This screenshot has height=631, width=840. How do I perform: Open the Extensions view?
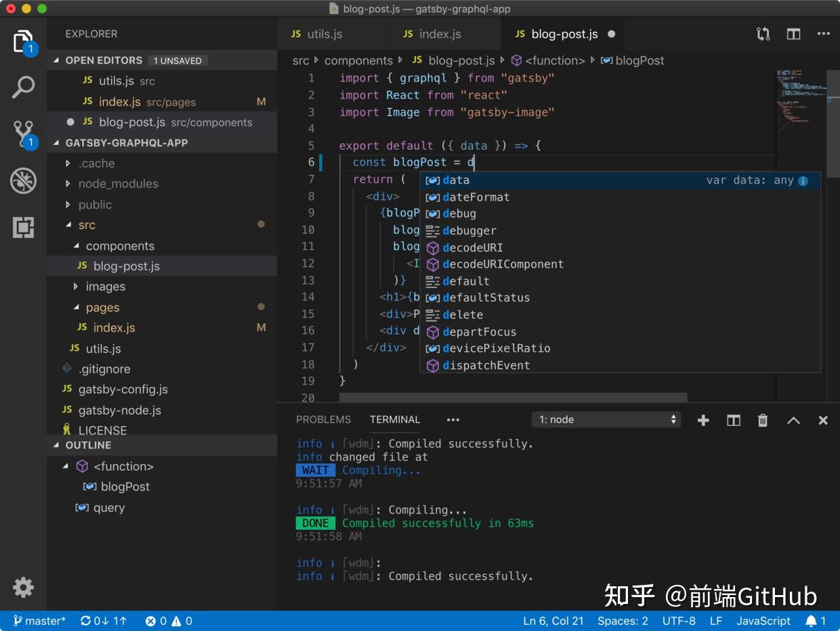[x=24, y=228]
